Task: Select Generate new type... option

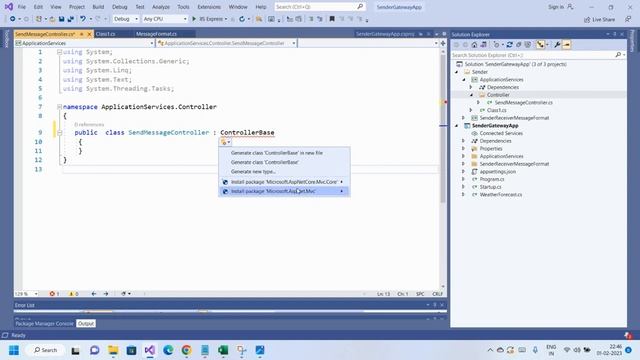Action: 284,171
